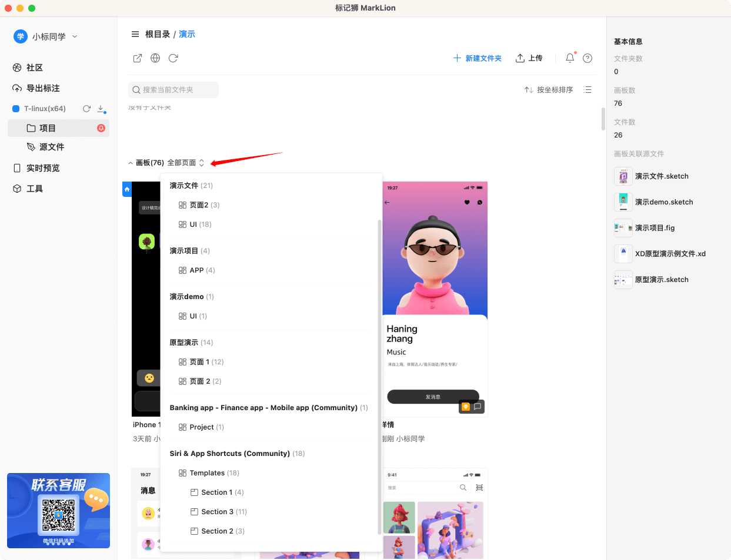Switch to list view icon
Image resolution: width=731 pixels, height=560 pixels.
coord(588,90)
